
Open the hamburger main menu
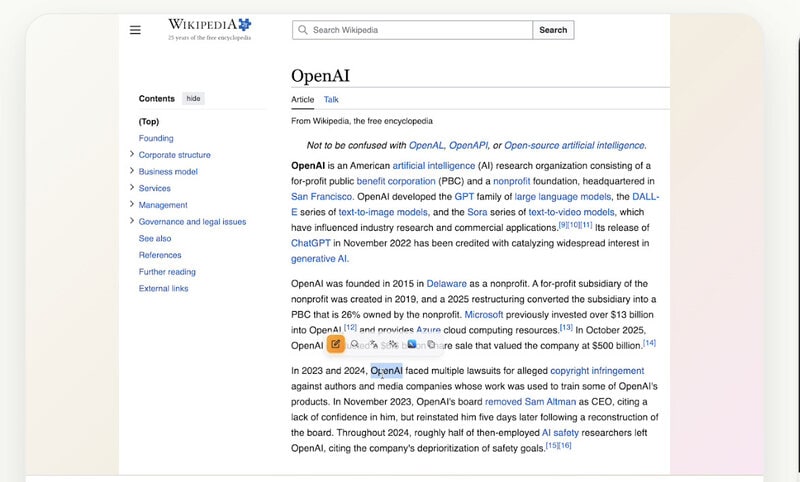pos(135,30)
